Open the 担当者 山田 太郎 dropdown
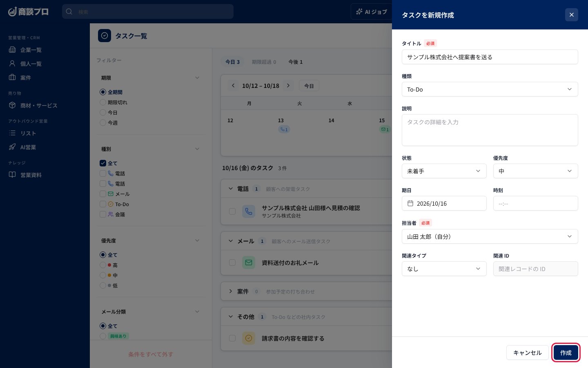588x368 pixels. (x=490, y=236)
